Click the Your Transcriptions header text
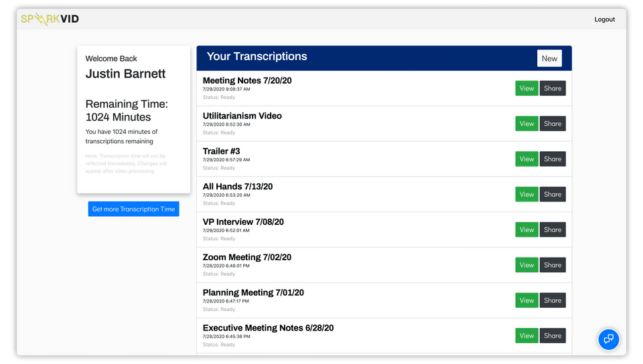The image size is (643, 364). pyautogui.click(x=257, y=56)
